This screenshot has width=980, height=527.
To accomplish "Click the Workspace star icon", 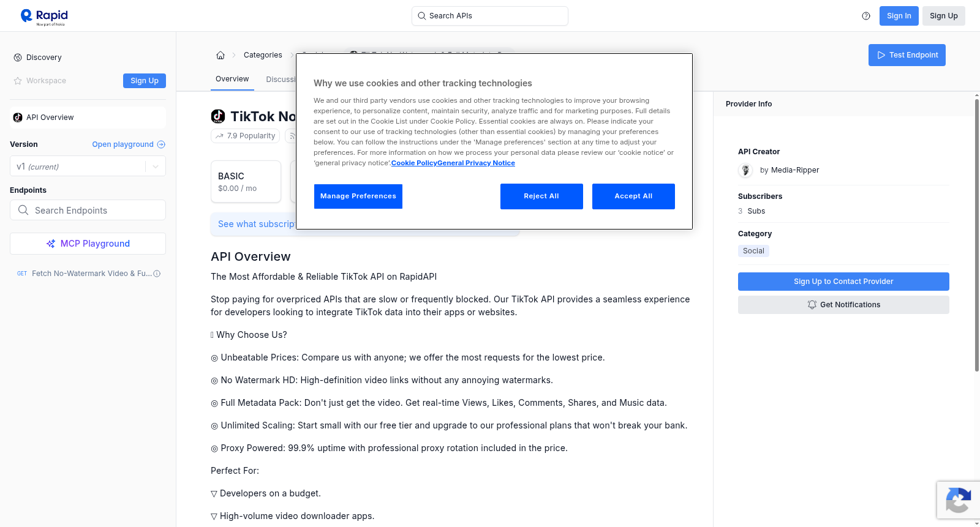I will [18, 81].
